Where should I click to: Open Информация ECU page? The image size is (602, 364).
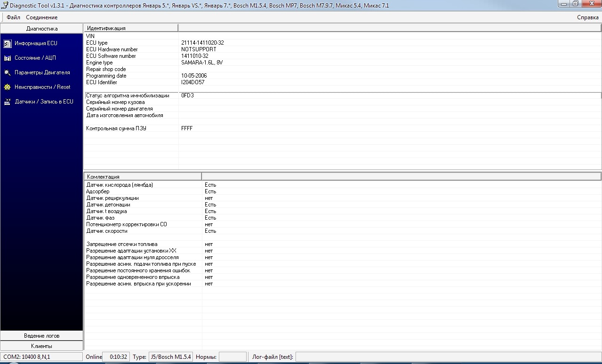coord(36,43)
